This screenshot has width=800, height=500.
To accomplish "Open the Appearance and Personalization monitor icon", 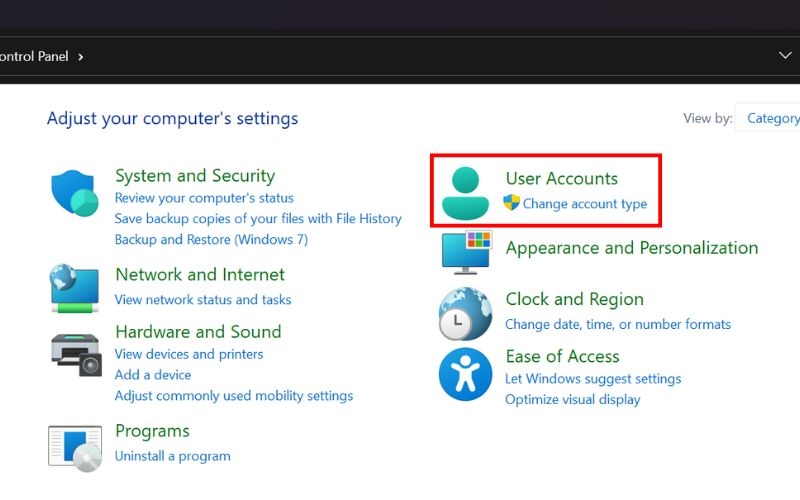I will click(466, 250).
